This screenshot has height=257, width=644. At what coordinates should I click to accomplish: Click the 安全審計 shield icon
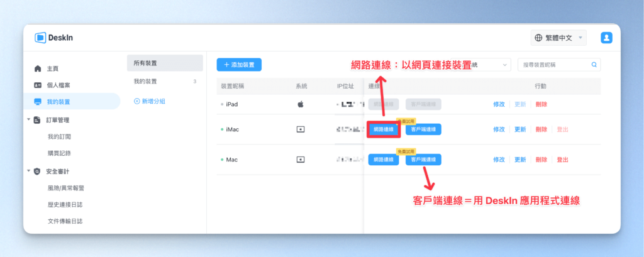click(37, 171)
